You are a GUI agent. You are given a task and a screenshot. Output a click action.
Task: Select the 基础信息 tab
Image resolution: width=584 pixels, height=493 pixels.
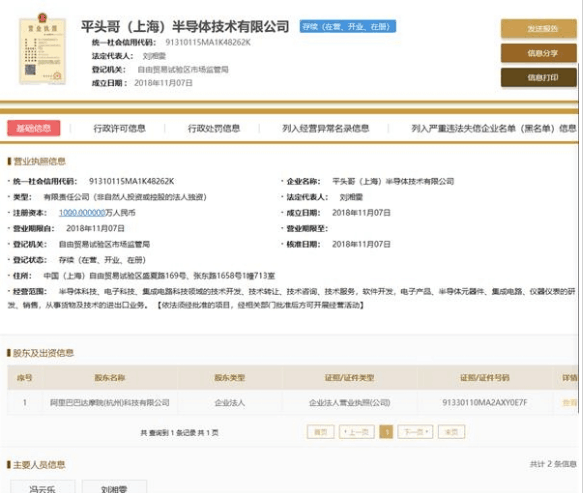pos(34,128)
